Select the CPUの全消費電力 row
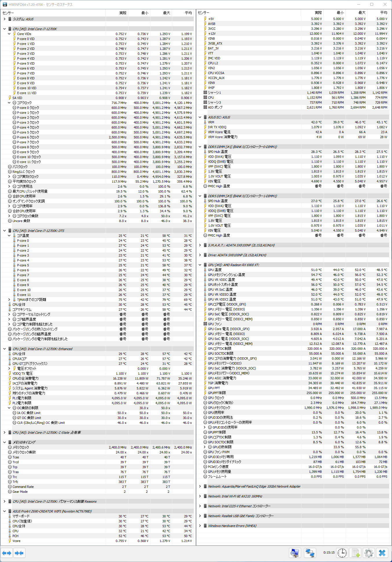The height and width of the screenshot is (562, 392). click(x=97, y=378)
